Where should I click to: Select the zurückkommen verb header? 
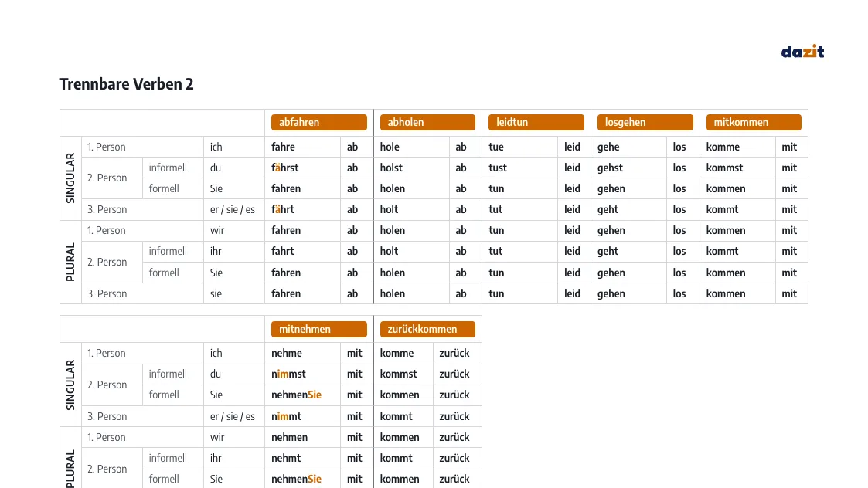point(427,329)
